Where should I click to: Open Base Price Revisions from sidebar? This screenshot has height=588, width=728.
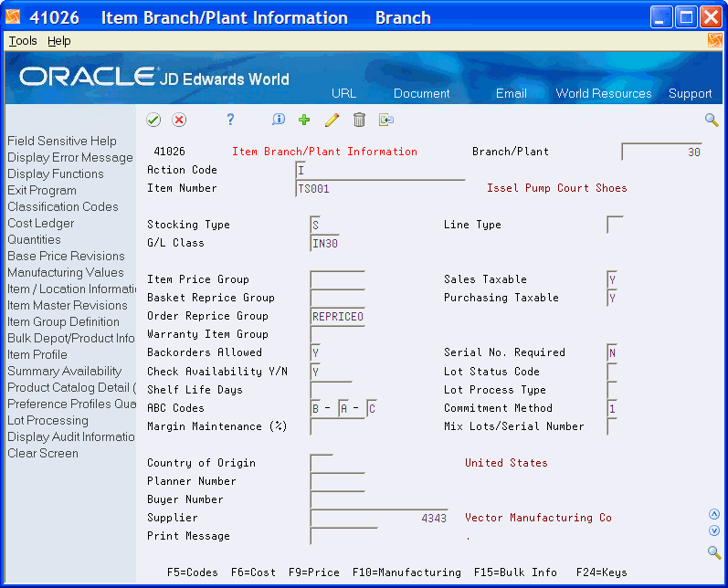[x=66, y=256]
